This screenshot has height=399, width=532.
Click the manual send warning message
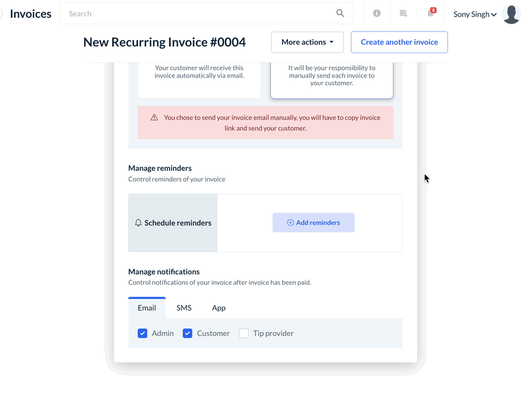pyautogui.click(x=265, y=123)
